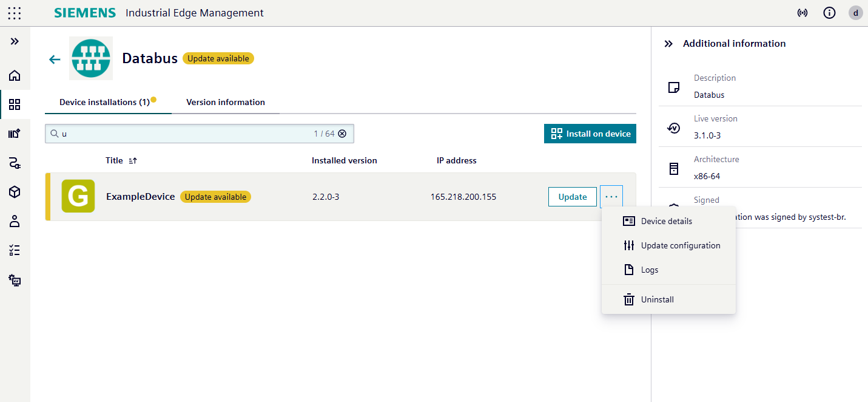Image resolution: width=868 pixels, height=402 pixels.
Task: Toggle the three-dots more options menu
Action: (x=611, y=197)
